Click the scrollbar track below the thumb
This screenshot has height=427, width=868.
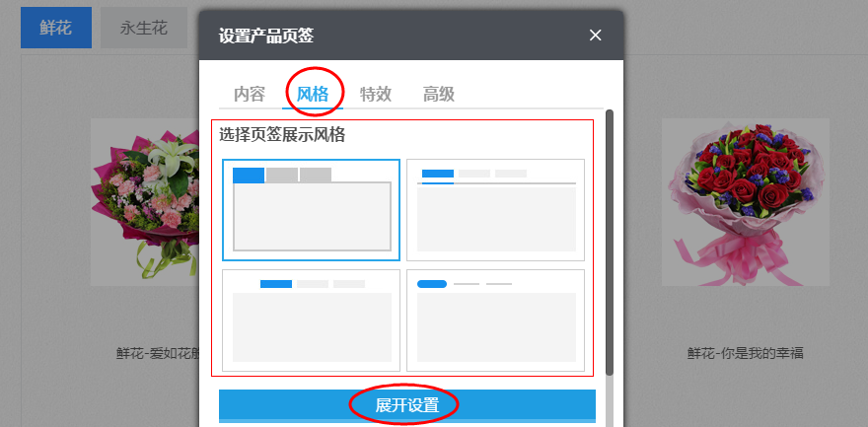coord(610,399)
